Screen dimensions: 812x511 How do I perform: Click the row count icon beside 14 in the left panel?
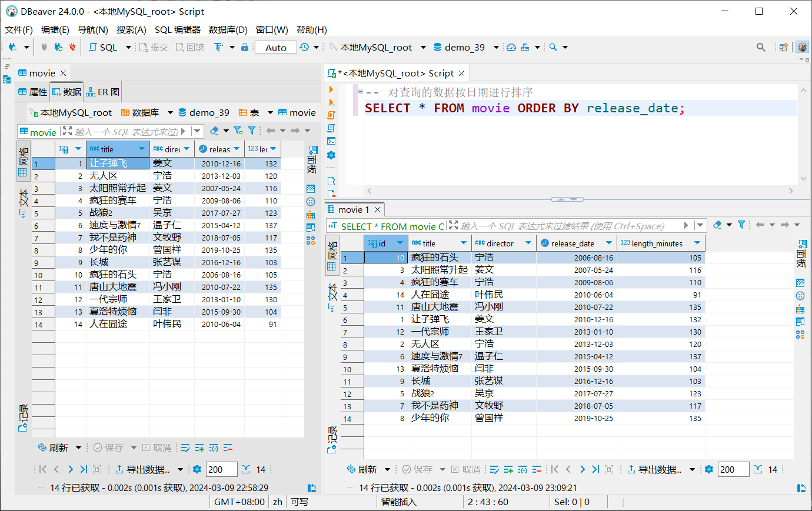(246, 469)
